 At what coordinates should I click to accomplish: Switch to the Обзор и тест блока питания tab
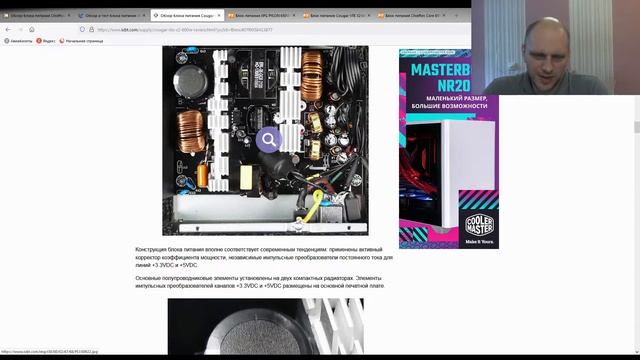[112, 16]
